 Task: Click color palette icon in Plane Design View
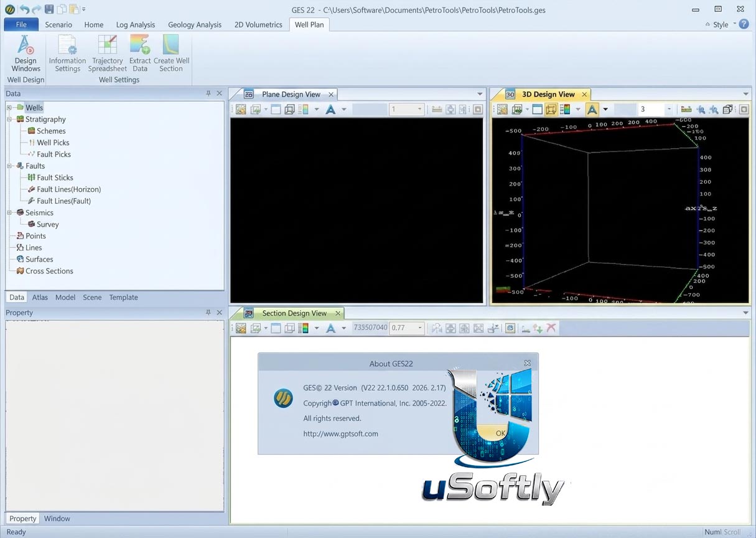click(304, 110)
